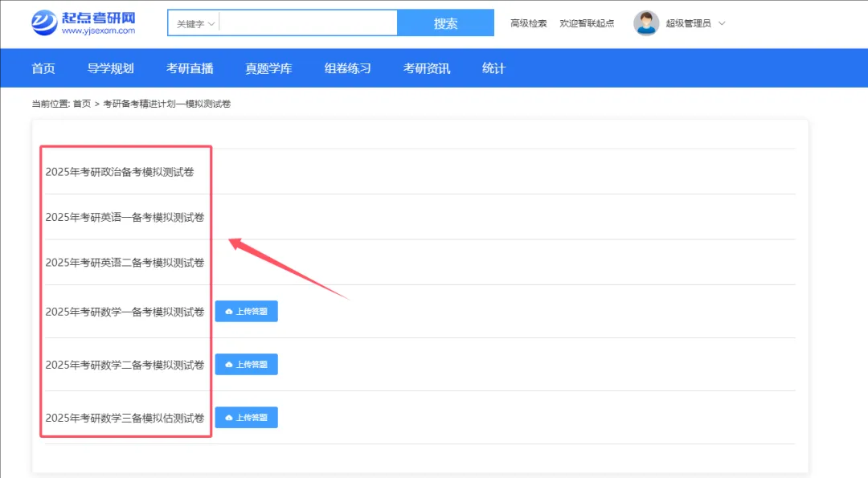
Task: Open the 关键字 search type dropdown
Action: click(194, 24)
